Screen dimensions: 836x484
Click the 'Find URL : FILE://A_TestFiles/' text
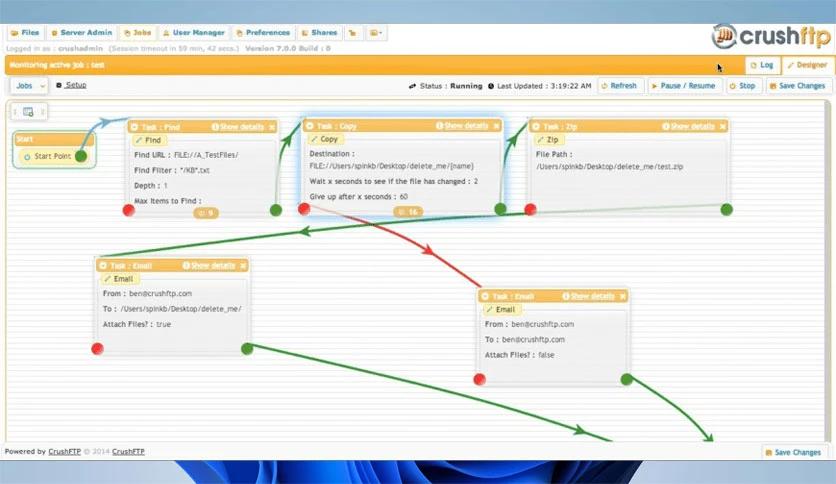pyautogui.click(x=186, y=156)
